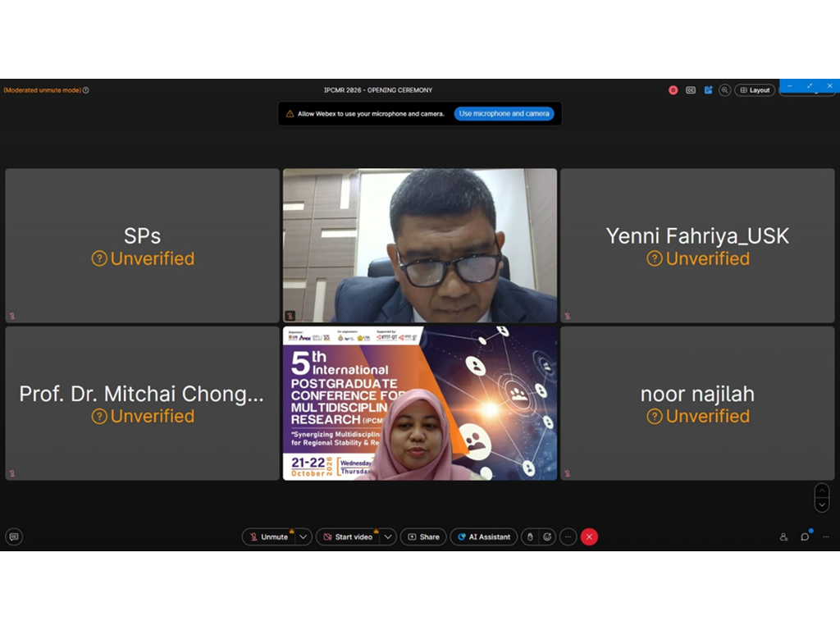Open the reactions emoji icon
The image size is (840, 630).
coord(547,536)
